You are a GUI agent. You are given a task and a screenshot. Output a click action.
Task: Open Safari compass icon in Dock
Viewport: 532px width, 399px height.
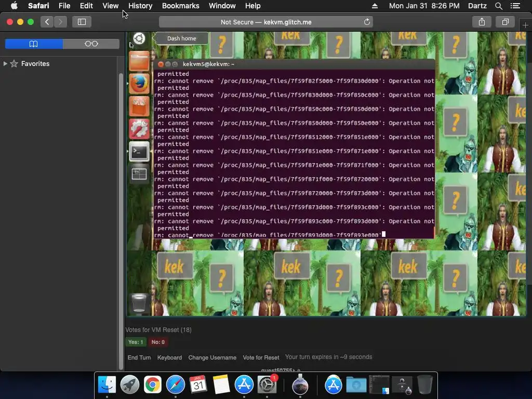[176, 385]
